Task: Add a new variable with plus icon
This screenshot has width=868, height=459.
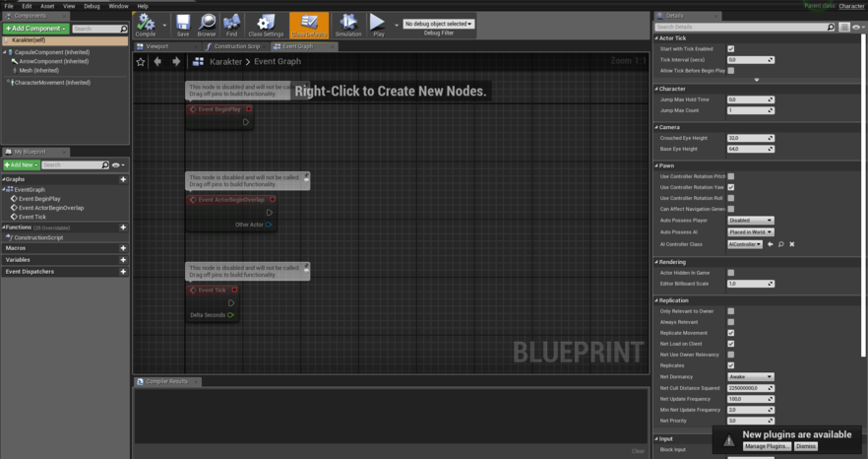Action: click(x=123, y=259)
